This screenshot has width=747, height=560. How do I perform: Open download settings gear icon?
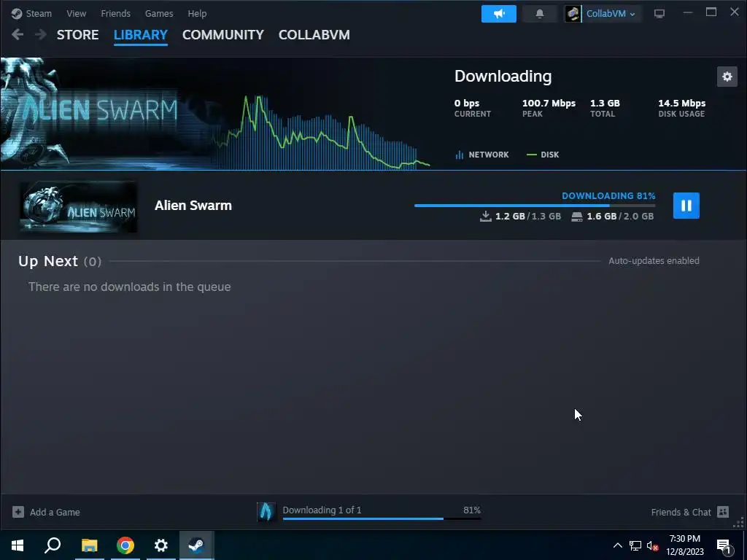tap(727, 76)
